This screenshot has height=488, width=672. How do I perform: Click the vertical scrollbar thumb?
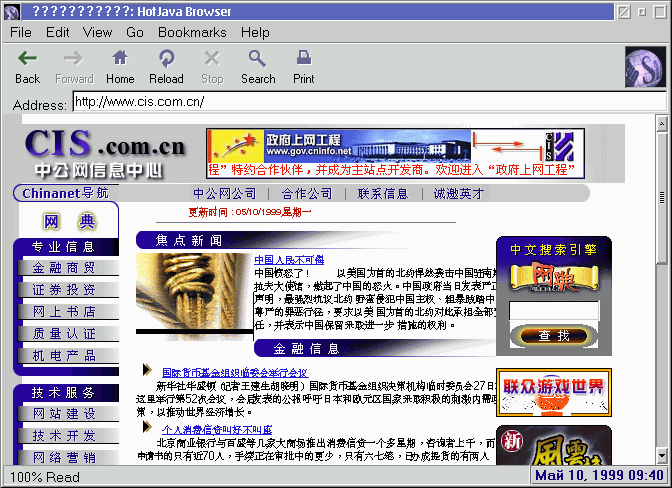point(662,198)
